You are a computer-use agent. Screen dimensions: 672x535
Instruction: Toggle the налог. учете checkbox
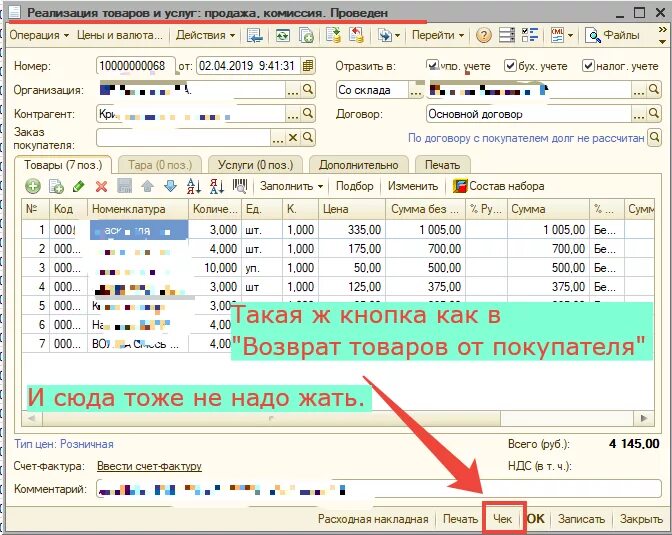point(588,66)
